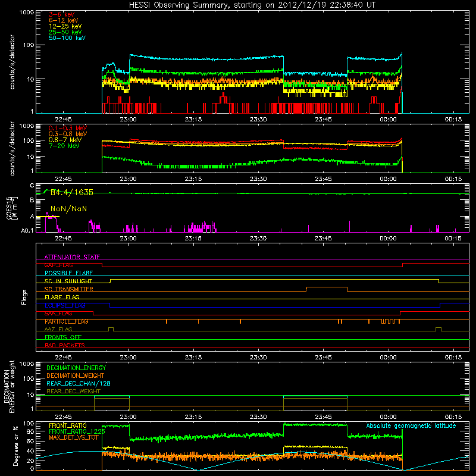The width and height of the screenshot is (476, 476).
Task: Click the REAR_DEC_WEIGHT legend label
Action: [x=73, y=392]
